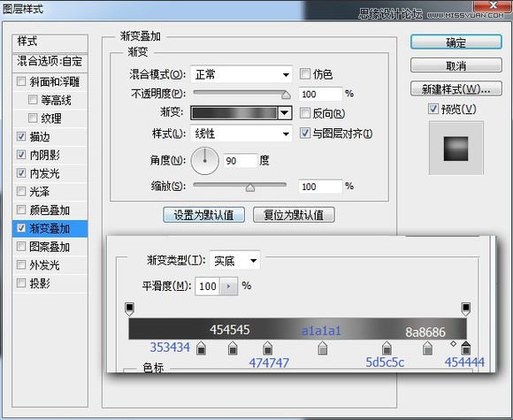This screenshot has height=420, width=513.
Task: Enable the 等高线 checkbox
Action: point(33,99)
